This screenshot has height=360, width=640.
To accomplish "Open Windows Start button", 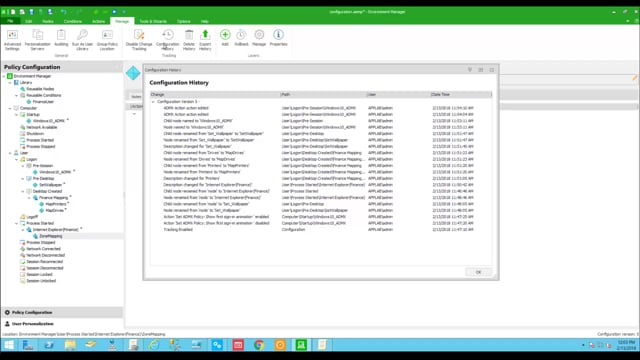I will tap(9, 345).
